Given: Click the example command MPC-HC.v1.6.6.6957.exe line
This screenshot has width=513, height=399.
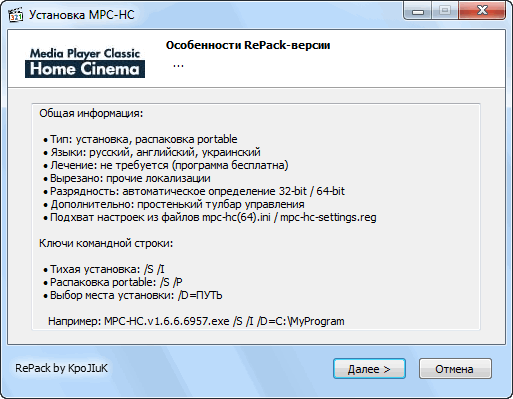Looking at the screenshot, I should (x=196, y=321).
